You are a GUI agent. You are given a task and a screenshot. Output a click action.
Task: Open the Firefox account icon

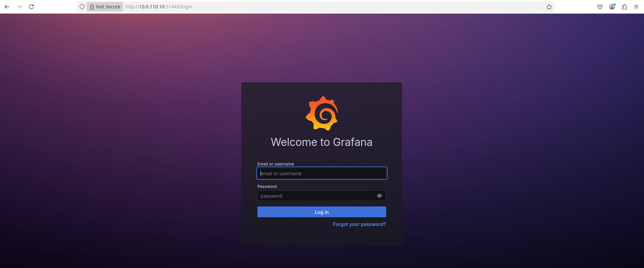[x=612, y=7]
